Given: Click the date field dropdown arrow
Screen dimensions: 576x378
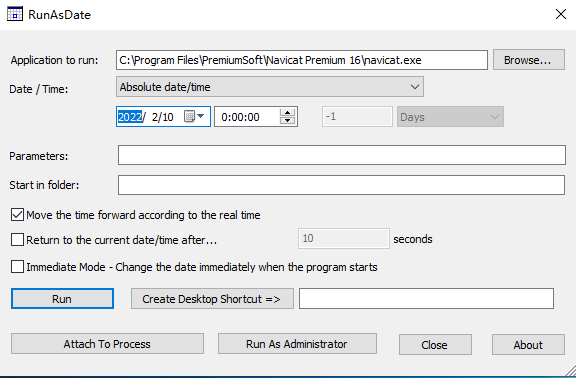Looking at the screenshot, I should tap(201, 116).
